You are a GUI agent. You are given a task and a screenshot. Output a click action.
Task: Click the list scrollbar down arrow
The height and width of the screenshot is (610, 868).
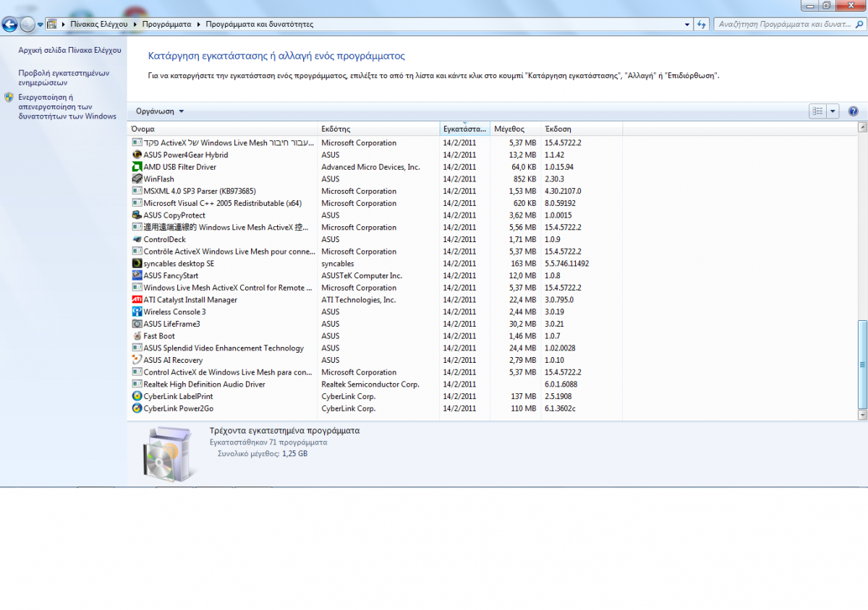[861, 415]
